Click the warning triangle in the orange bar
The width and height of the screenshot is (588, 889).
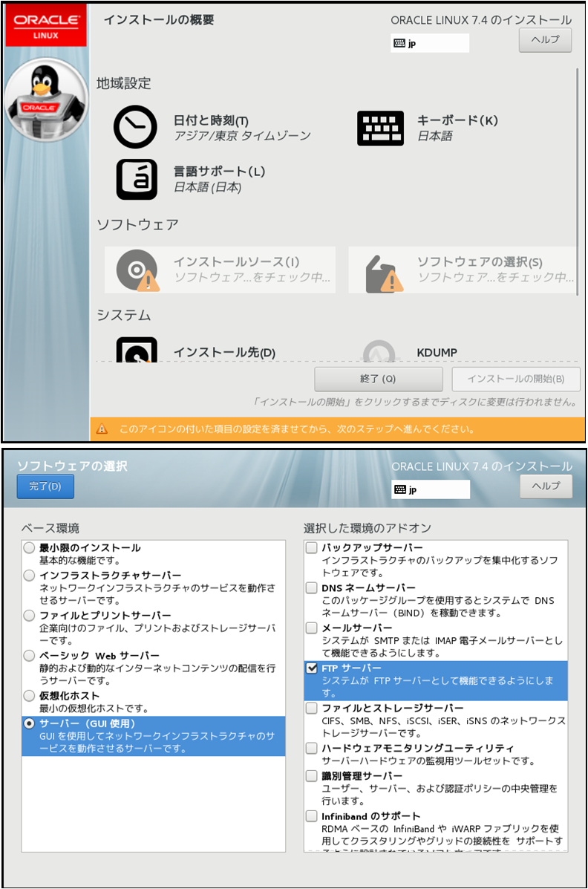(102, 429)
